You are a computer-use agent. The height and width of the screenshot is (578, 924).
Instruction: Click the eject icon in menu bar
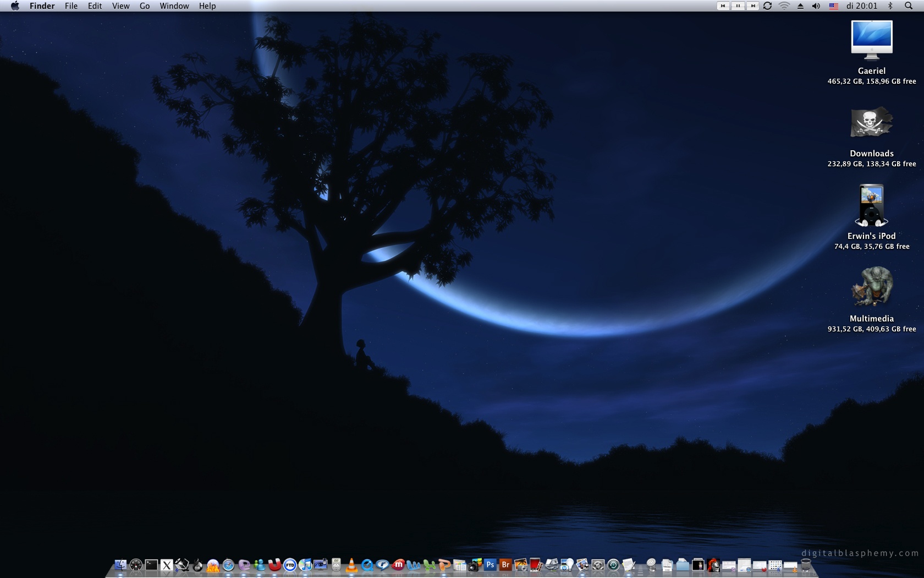pyautogui.click(x=801, y=6)
